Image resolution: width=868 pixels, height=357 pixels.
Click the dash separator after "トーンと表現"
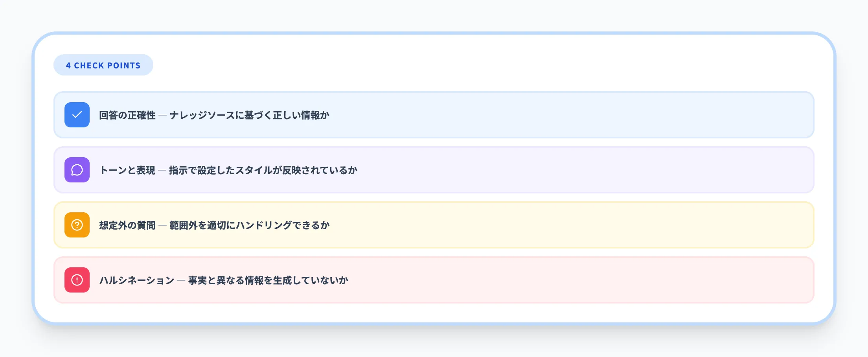pos(162,170)
